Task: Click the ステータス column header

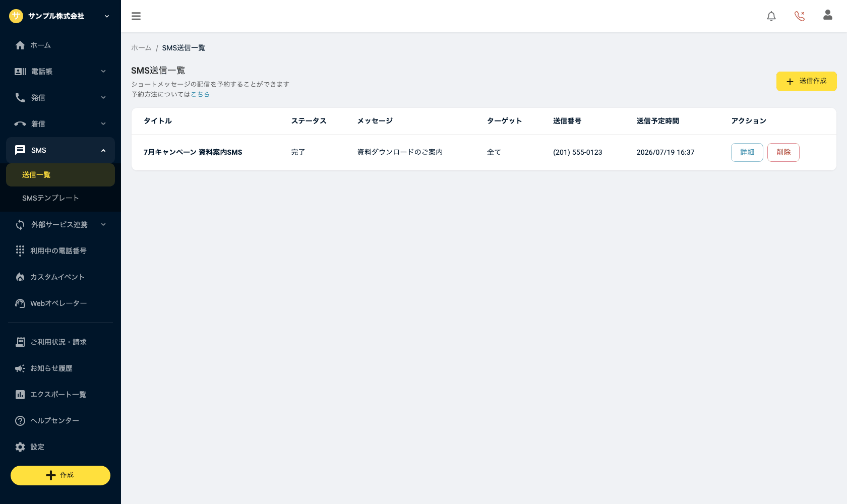Action: [309, 121]
